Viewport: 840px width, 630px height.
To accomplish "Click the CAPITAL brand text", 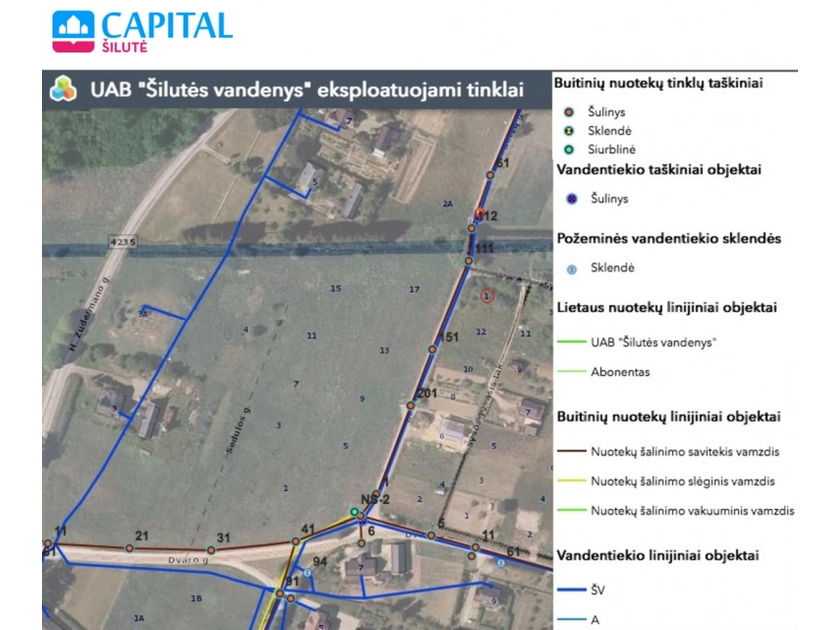I will [167, 26].
